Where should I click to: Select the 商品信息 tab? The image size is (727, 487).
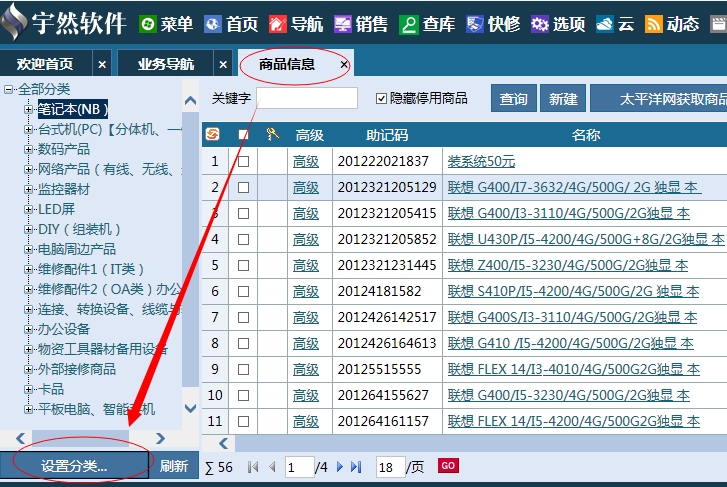(287, 64)
